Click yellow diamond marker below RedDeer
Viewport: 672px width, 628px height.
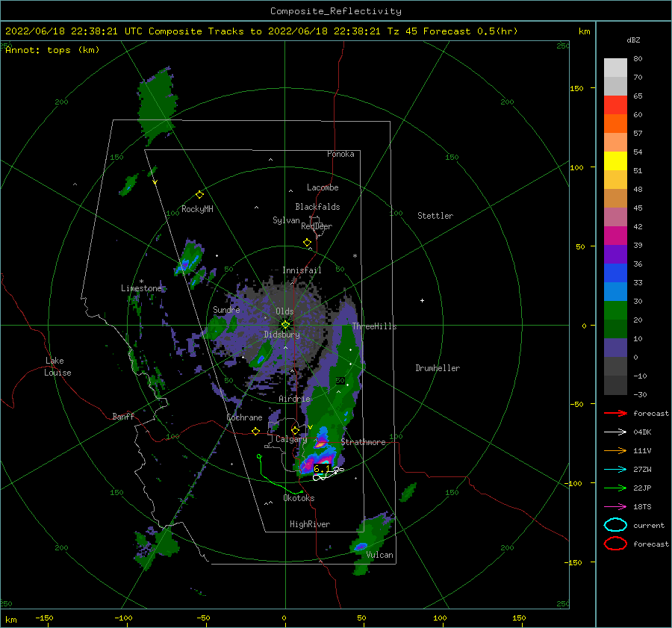pos(307,243)
